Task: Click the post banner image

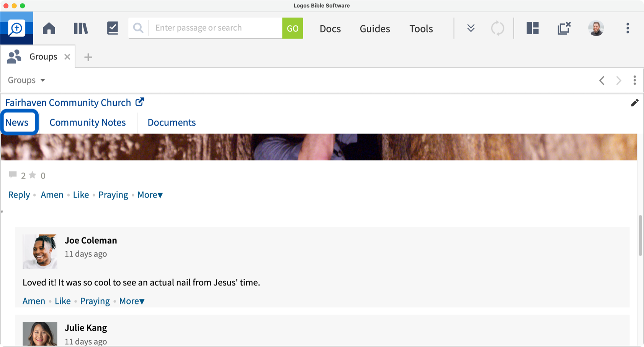Action: pos(319,147)
